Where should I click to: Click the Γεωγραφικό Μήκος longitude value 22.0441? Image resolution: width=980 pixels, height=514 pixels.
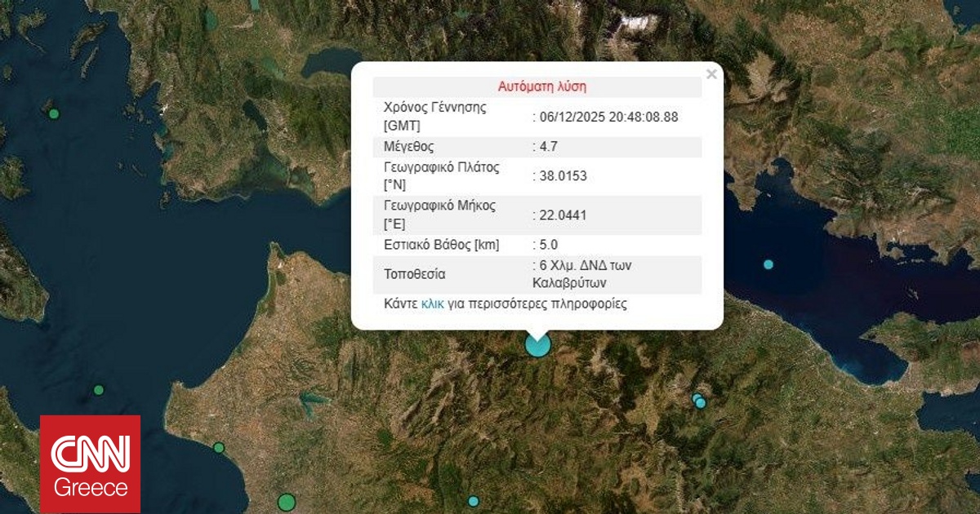coord(560,215)
